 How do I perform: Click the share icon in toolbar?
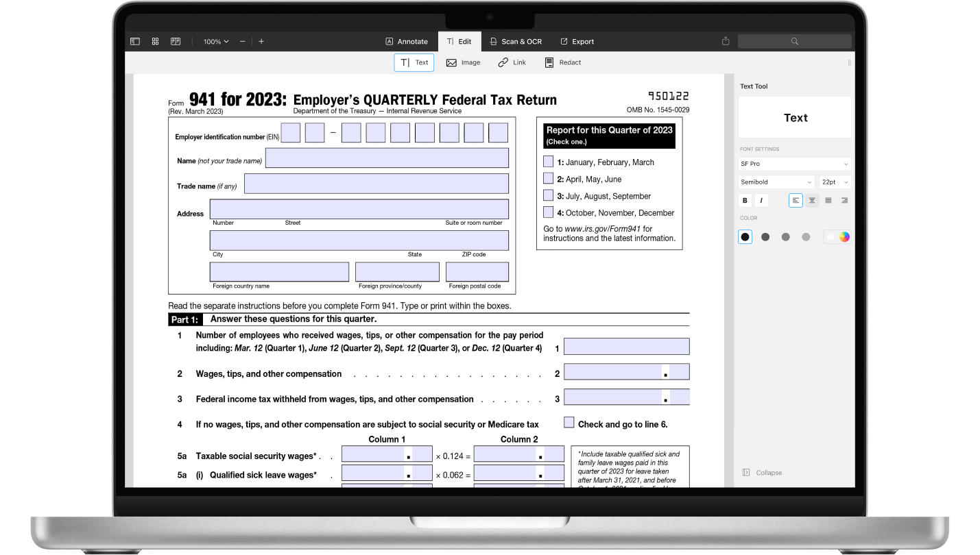tap(726, 42)
